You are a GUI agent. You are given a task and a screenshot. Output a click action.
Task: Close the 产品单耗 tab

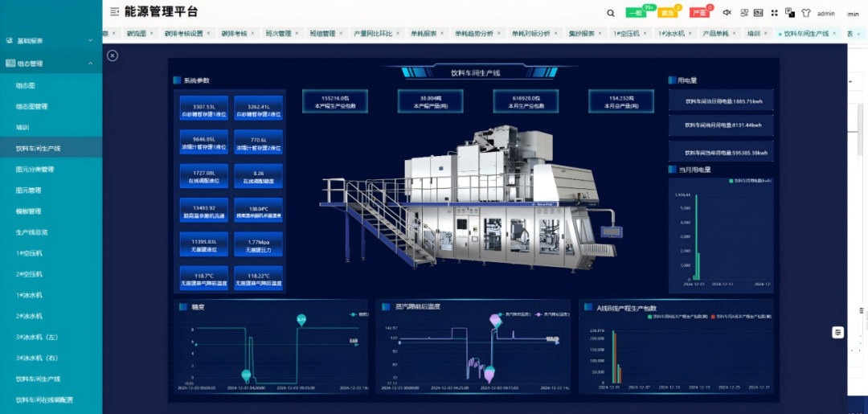pos(735,33)
